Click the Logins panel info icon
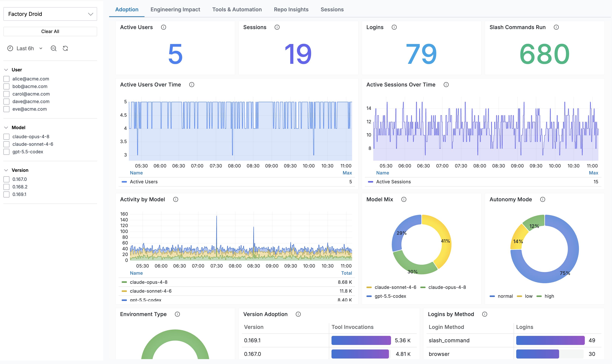This screenshot has width=612, height=364. 394,27
